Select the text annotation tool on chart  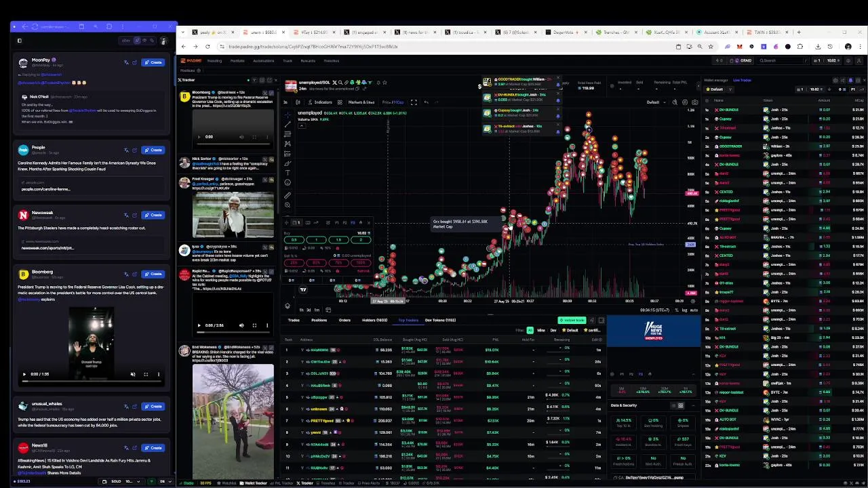pyautogui.click(x=288, y=173)
